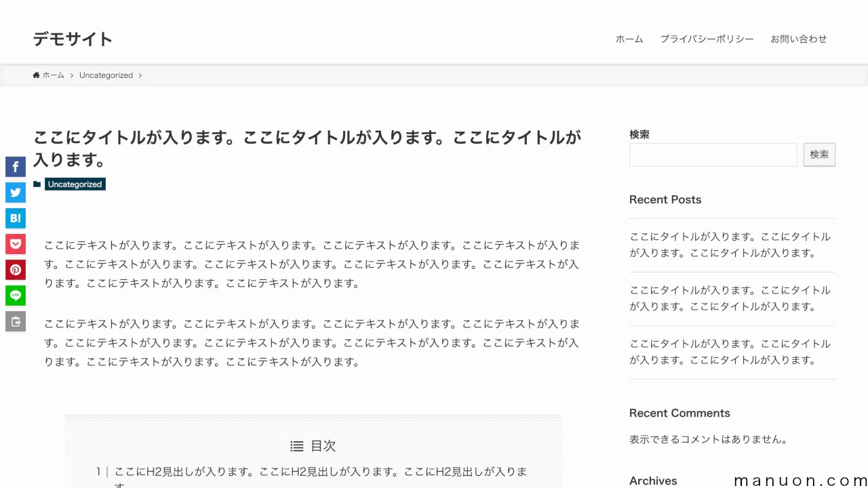Screen dimensions: 868x488
Task: Pin the post on Pinterest
Action: (16, 270)
